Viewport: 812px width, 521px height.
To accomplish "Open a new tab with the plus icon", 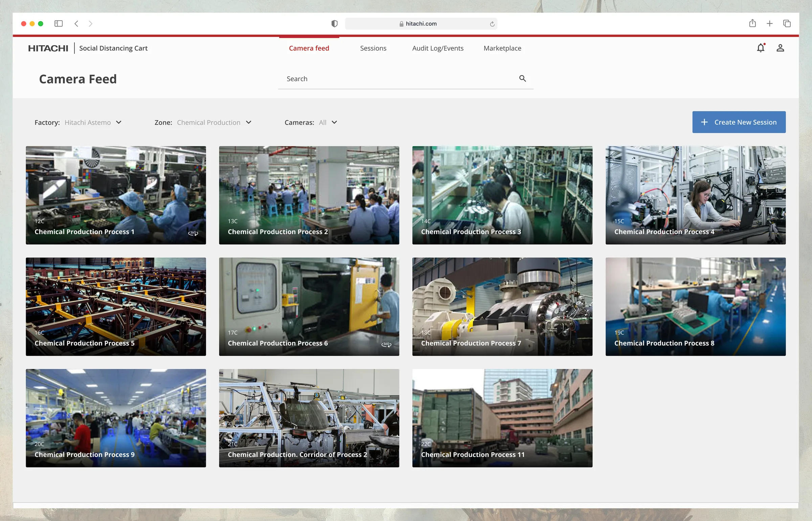I will (x=770, y=24).
